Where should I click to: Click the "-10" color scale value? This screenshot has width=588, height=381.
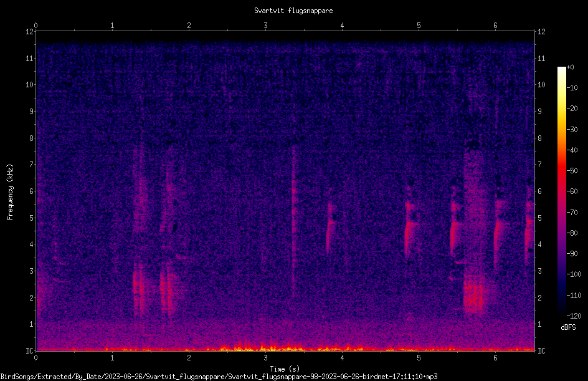click(x=572, y=88)
